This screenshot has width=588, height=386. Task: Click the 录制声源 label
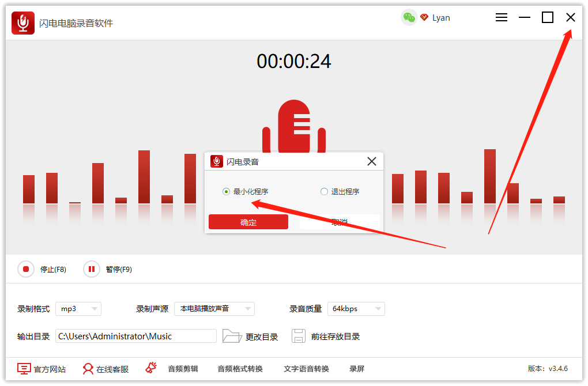(152, 309)
